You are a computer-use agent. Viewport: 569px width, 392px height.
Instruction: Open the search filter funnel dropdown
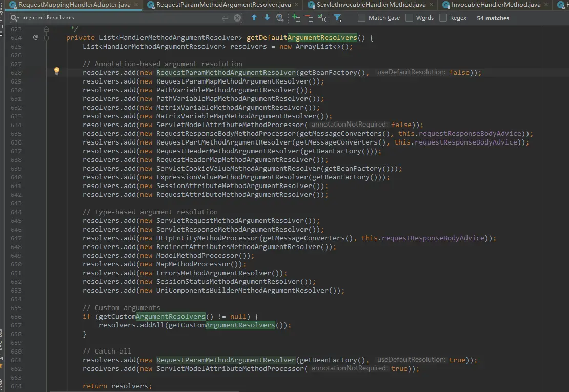338,18
